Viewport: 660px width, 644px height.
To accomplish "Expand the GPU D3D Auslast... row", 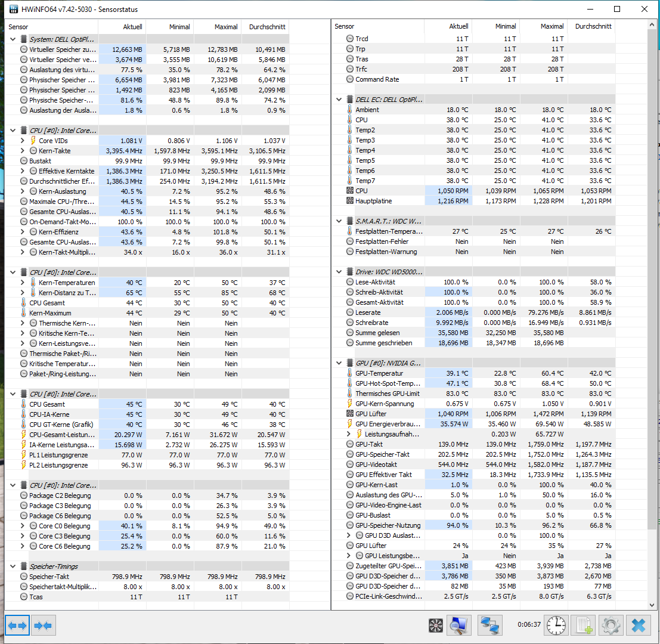I will pyautogui.click(x=349, y=535).
